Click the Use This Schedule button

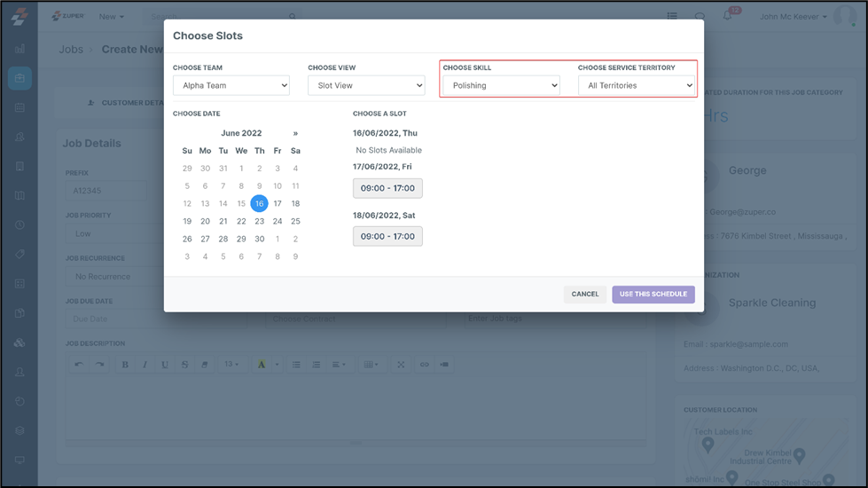[653, 295]
